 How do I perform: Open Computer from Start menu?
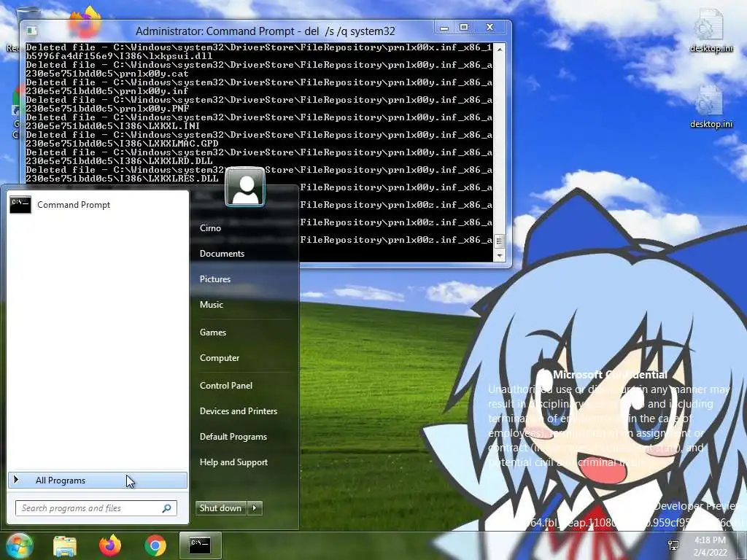click(x=219, y=358)
